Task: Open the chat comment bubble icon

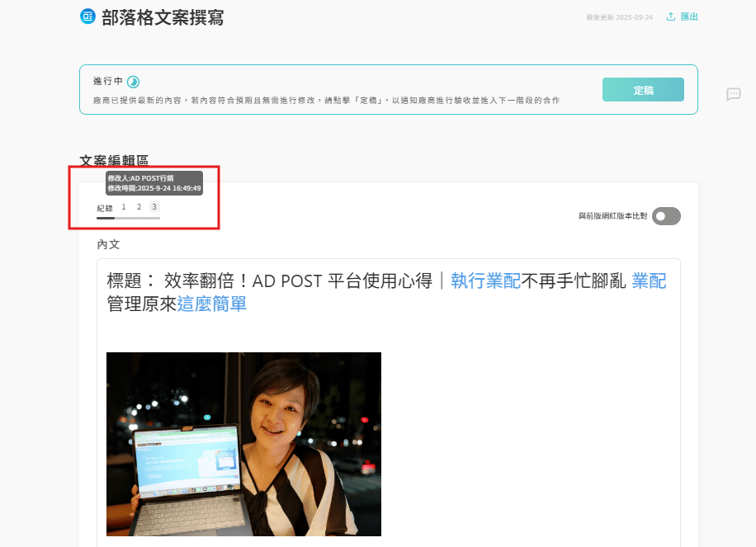Action: 733,94
